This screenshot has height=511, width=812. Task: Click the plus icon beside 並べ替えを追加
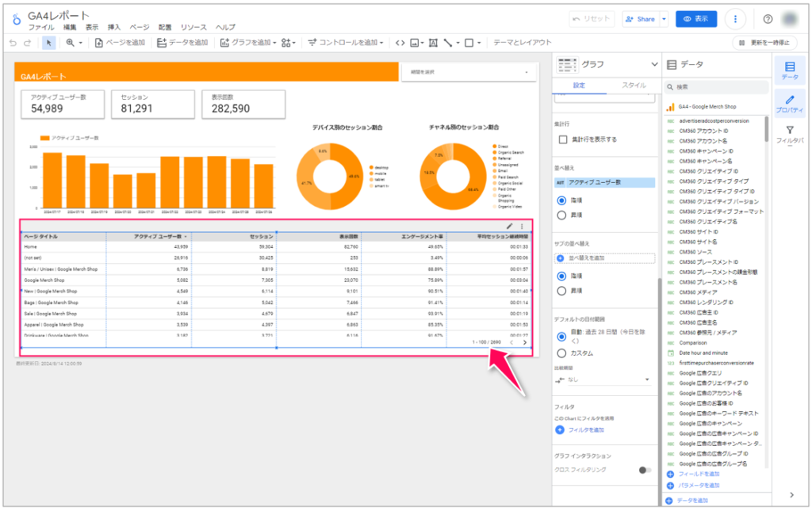(561, 258)
